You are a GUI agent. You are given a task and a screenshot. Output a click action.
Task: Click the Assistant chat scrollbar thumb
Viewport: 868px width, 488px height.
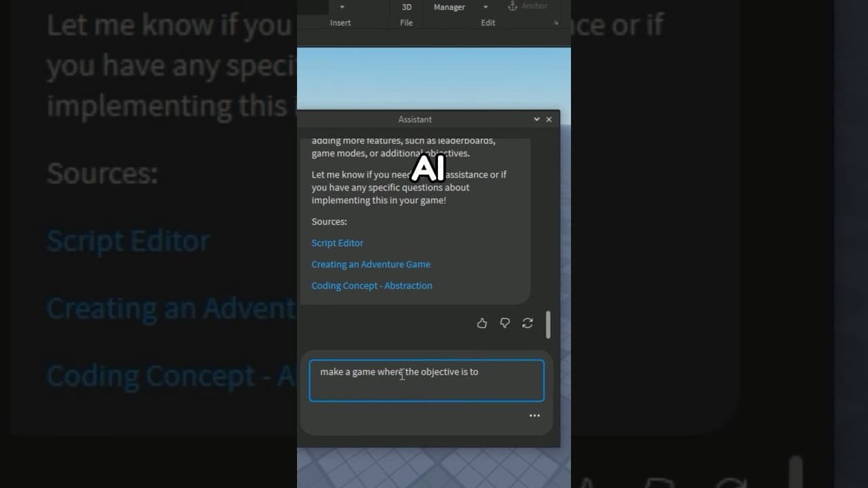tap(548, 325)
